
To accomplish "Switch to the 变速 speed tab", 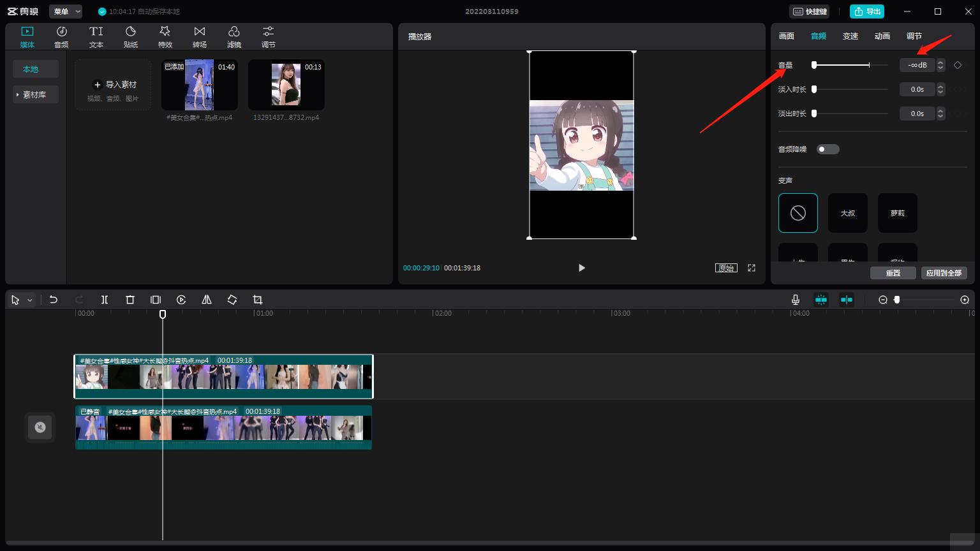I will (850, 36).
